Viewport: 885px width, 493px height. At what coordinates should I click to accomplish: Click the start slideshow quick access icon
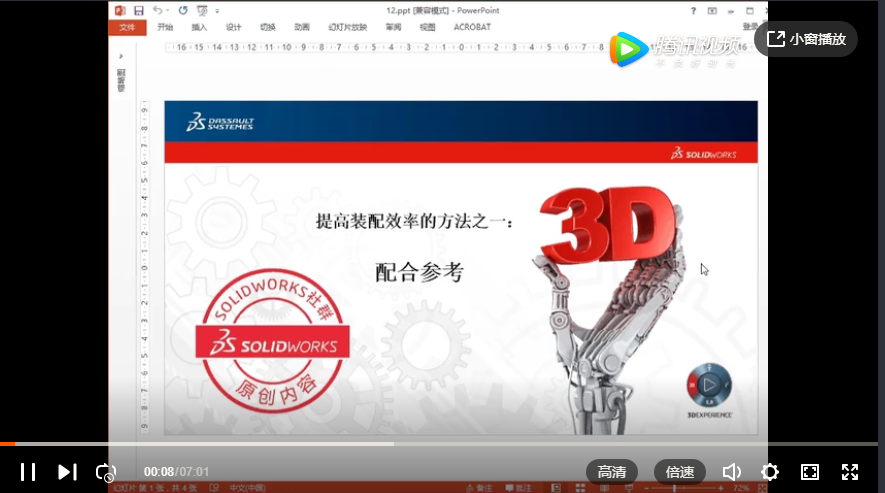click(x=202, y=10)
